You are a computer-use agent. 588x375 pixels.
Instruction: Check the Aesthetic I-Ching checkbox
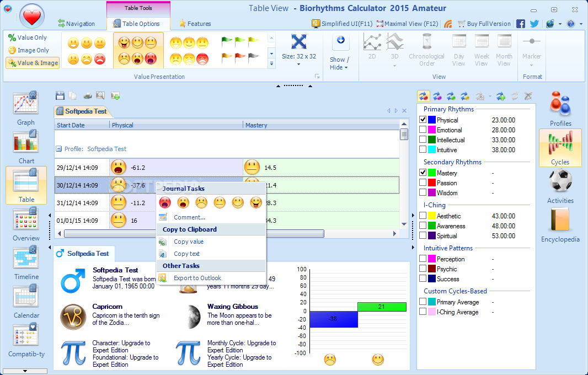pyautogui.click(x=423, y=216)
